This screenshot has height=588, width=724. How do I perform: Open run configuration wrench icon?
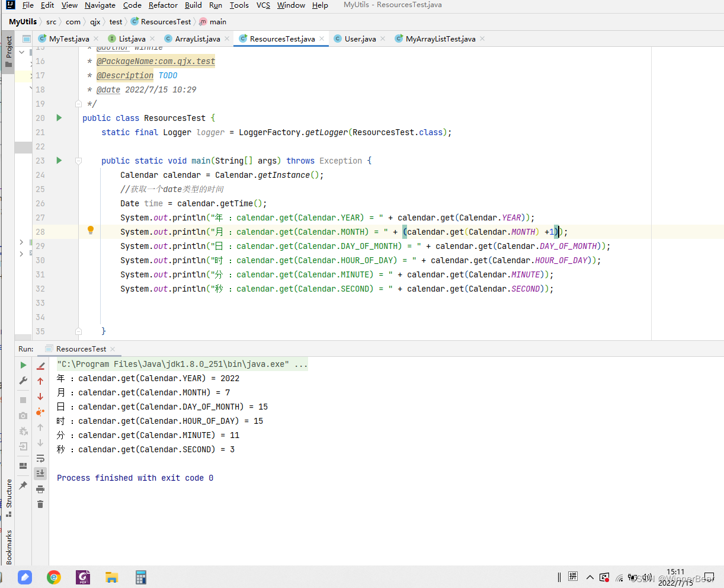pyautogui.click(x=24, y=381)
